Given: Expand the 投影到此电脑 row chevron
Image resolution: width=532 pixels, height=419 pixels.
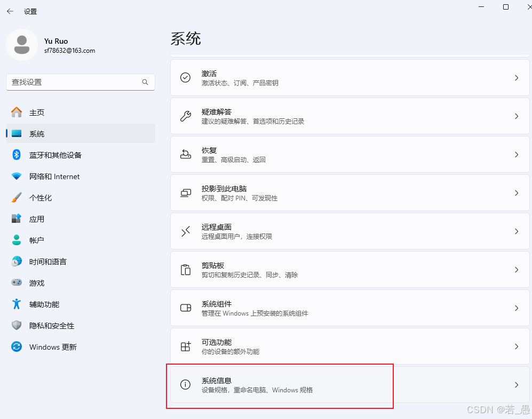Looking at the screenshot, I should coord(517,193).
